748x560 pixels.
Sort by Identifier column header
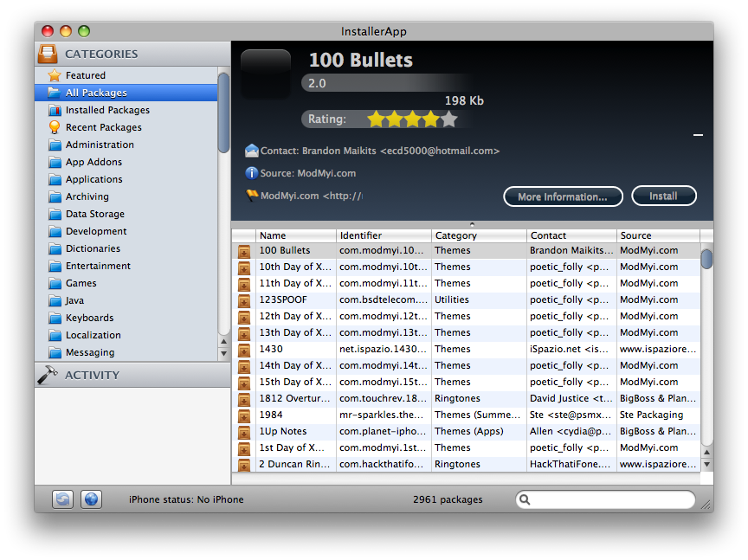pos(384,235)
